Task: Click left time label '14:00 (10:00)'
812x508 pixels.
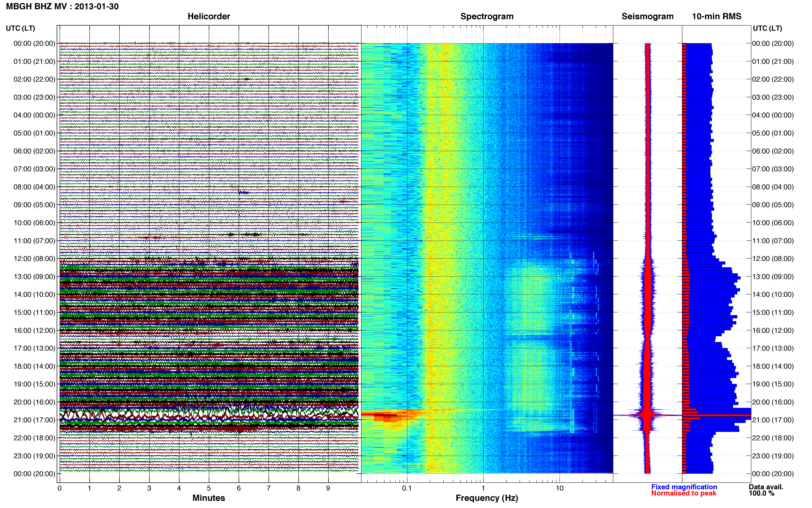Action: (x=34, y=294)
